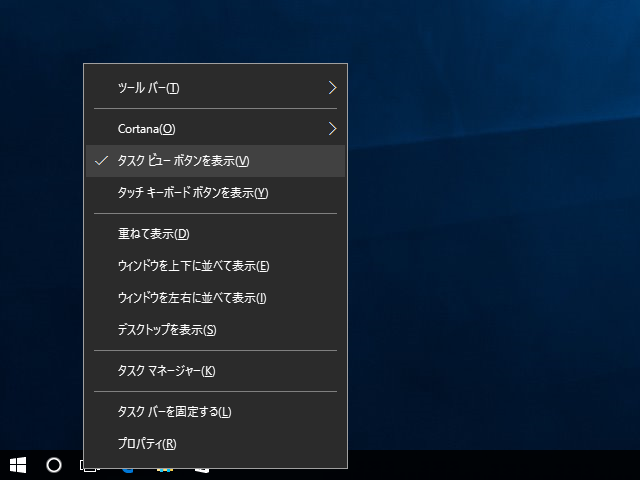
Task: Open the ツール バー(T) submenu
Action: [216, 88]
